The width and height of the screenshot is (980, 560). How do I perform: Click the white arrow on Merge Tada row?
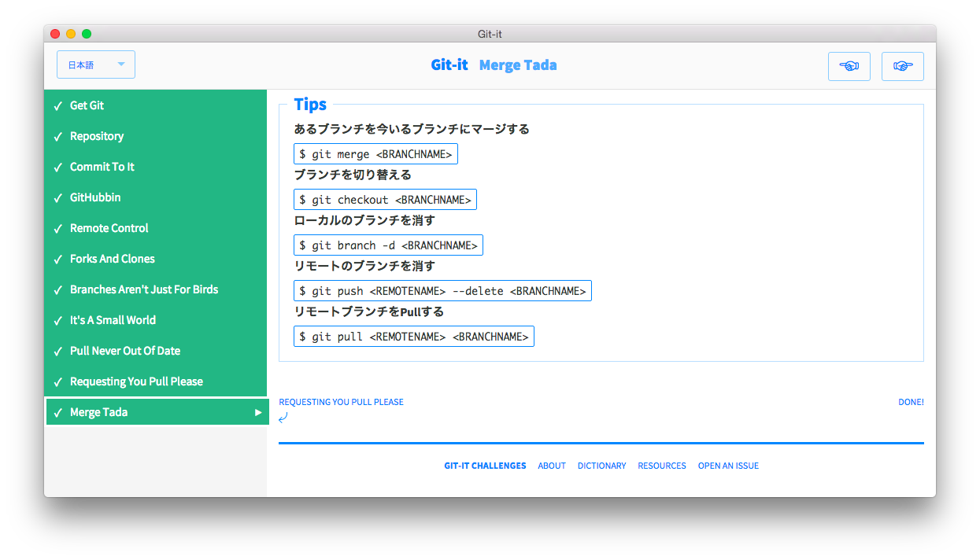click(x=258, y=412)
